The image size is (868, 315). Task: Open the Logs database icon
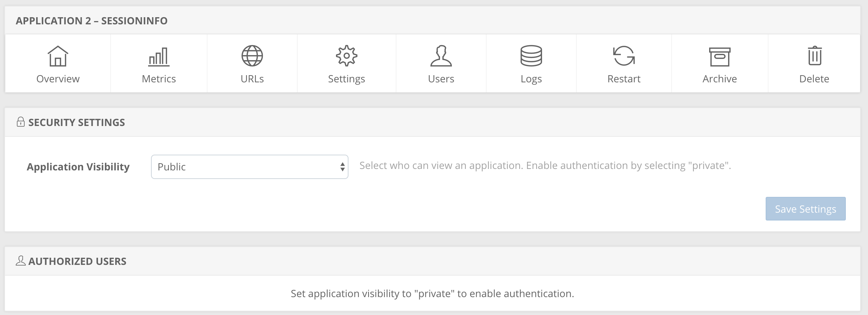pyautogui.click(x=531, y=56)
